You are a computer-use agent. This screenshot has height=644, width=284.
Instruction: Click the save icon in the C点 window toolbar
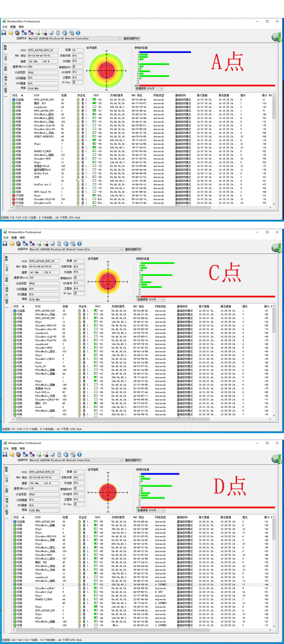coord(5,244)
